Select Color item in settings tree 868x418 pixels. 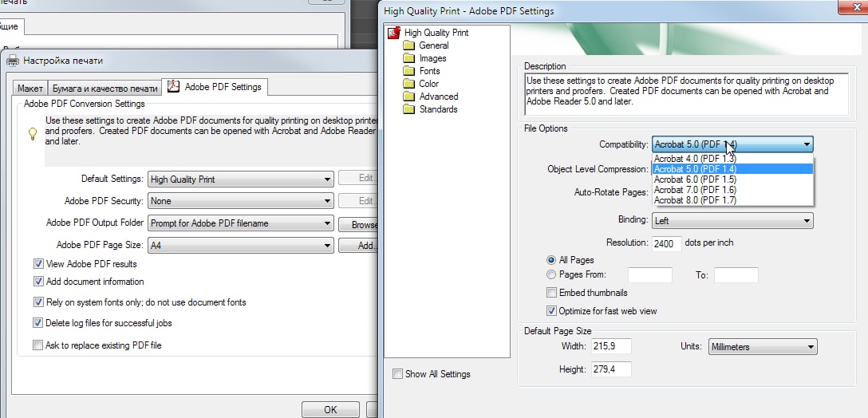tap(429, 84)
